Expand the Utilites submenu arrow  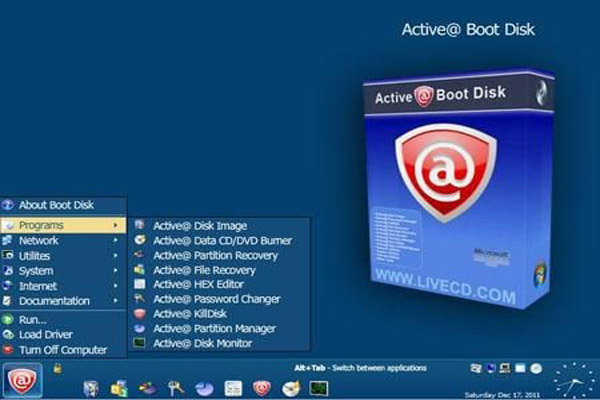click(x=115, y=256)
